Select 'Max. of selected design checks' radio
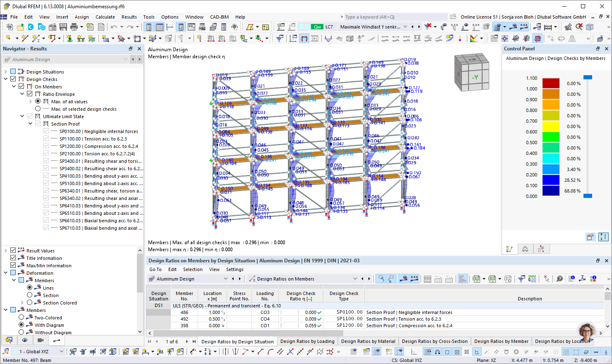 tap(38, 109)
